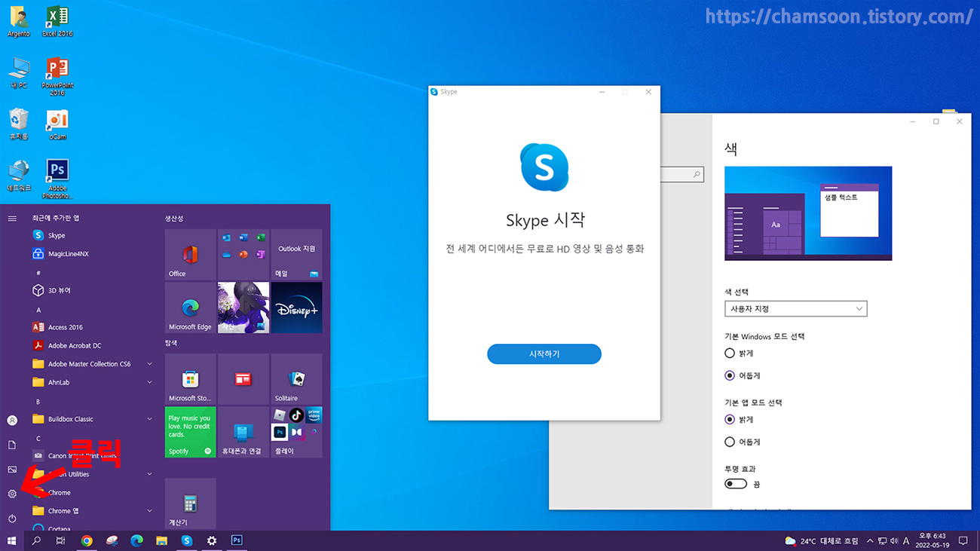Viewport: 980px width, 551px height.
Task: Open Task View on the taskbar
Action: pos(61,540)
